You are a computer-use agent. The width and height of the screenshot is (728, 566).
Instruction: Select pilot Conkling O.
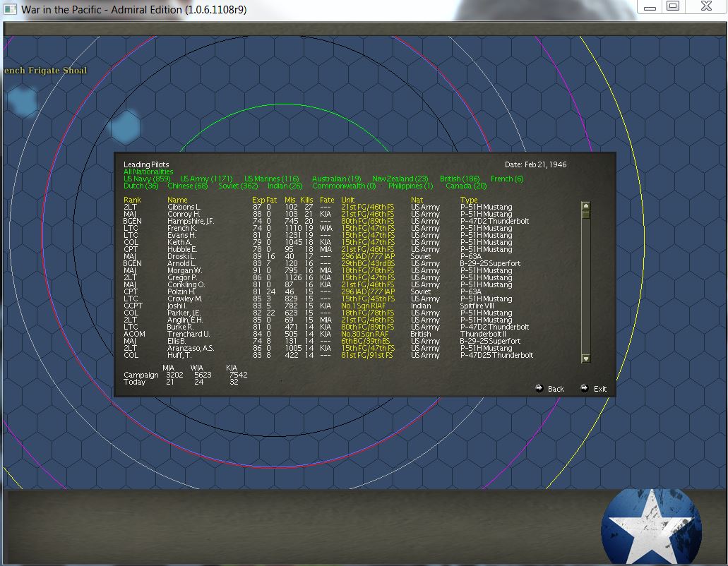coord(186,284)
